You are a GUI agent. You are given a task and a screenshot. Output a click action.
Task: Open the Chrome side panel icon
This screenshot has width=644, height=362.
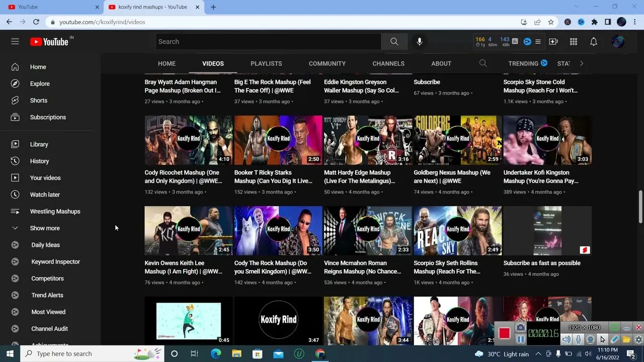pos(608,22)
